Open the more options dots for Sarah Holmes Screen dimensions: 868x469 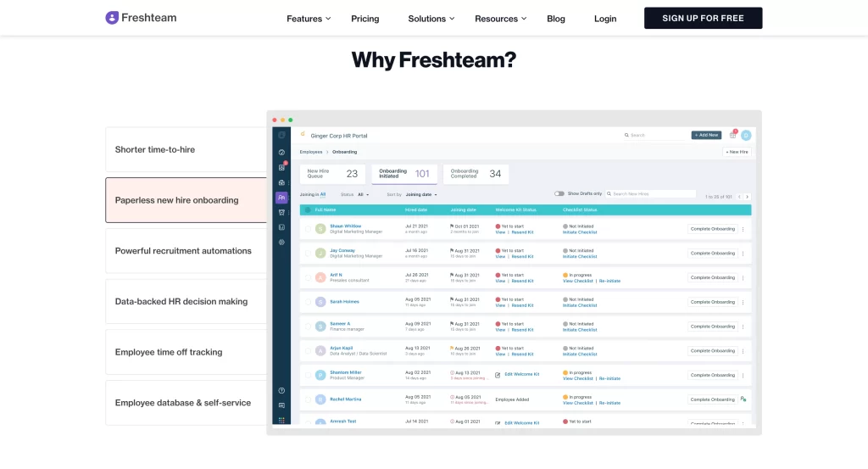click(x=743, y=302)
